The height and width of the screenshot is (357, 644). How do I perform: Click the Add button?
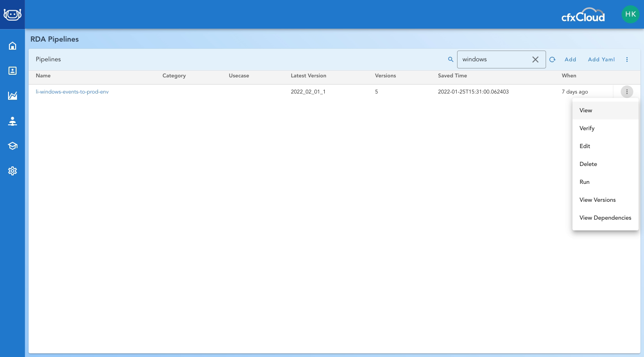(570, 59)
